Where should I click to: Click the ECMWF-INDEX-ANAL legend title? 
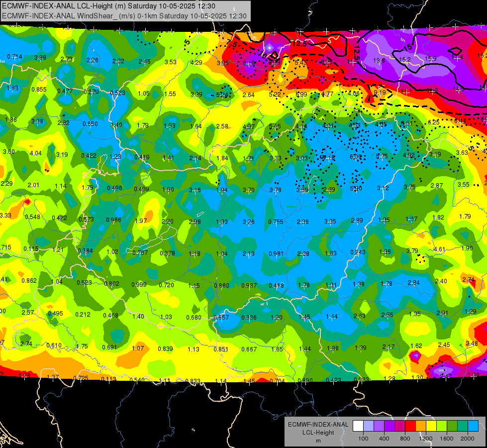click(318, 425)
